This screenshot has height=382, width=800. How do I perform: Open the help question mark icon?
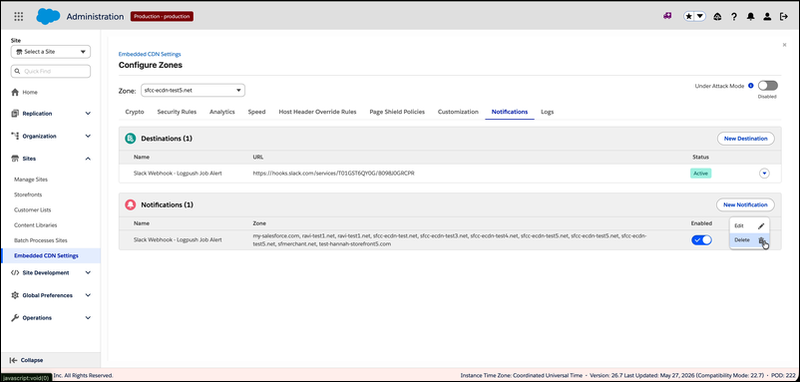pos(734,16)
